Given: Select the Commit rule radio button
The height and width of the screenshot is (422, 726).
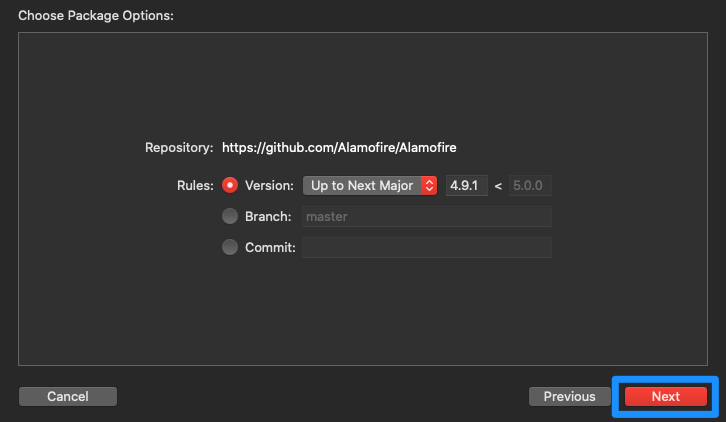Looking at the screenshot, I should point(230,247).
